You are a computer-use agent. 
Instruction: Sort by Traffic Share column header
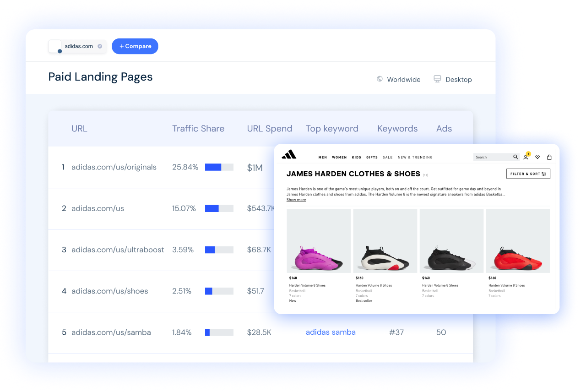[x=198, y=129]
